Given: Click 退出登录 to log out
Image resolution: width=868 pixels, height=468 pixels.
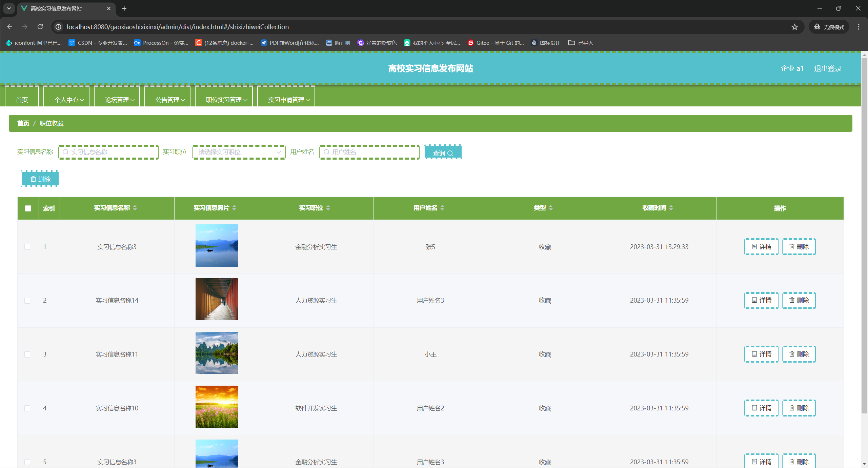Looking at the screenshot, I should point(827,68).
